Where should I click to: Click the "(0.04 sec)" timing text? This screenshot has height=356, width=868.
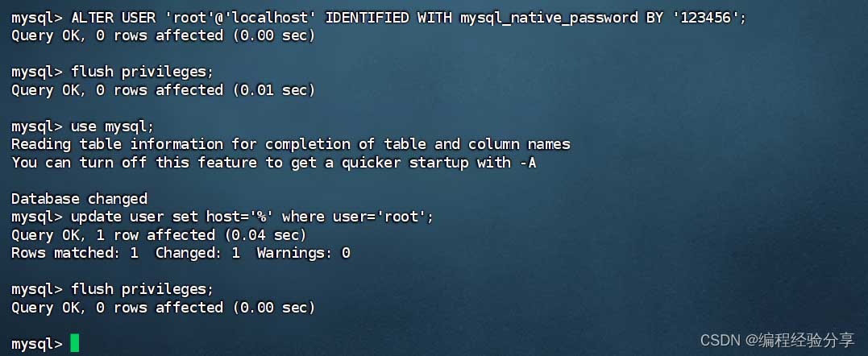265,235
